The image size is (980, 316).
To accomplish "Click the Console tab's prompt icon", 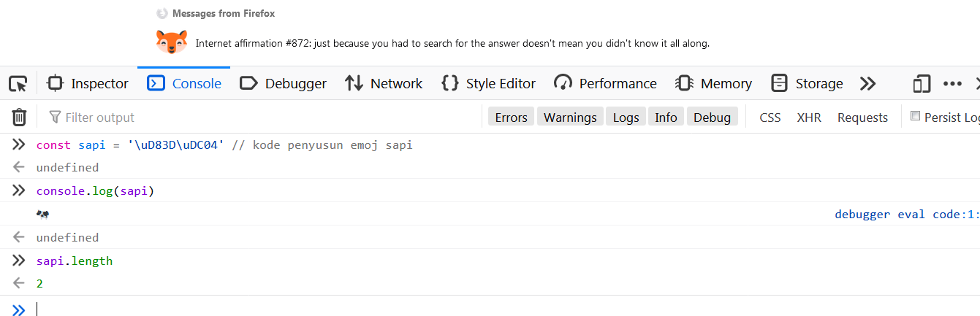I will tap(156, 83).
